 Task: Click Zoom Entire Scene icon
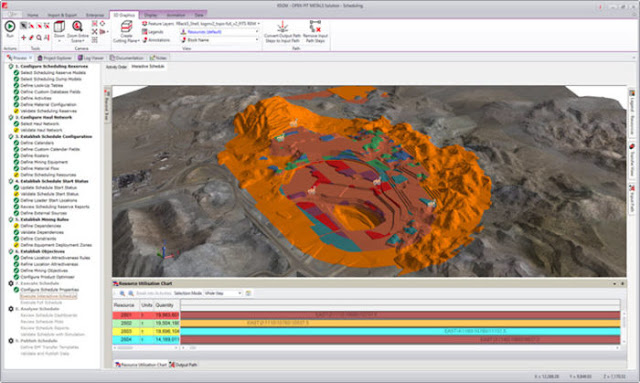coord(77,27)
